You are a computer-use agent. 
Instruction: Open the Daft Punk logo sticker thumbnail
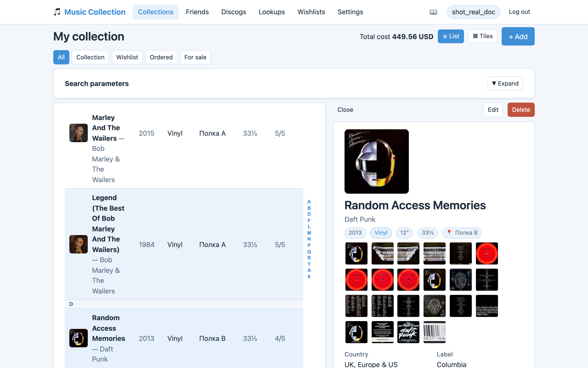point(408,332)
